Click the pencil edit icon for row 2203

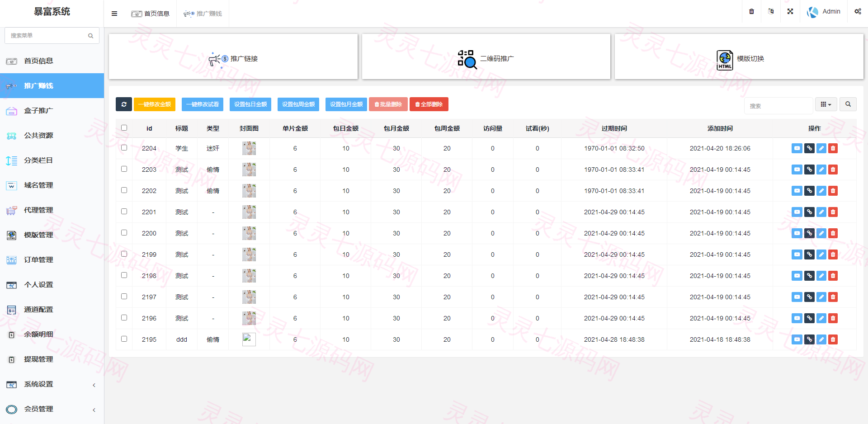click(x=821, y=170)
